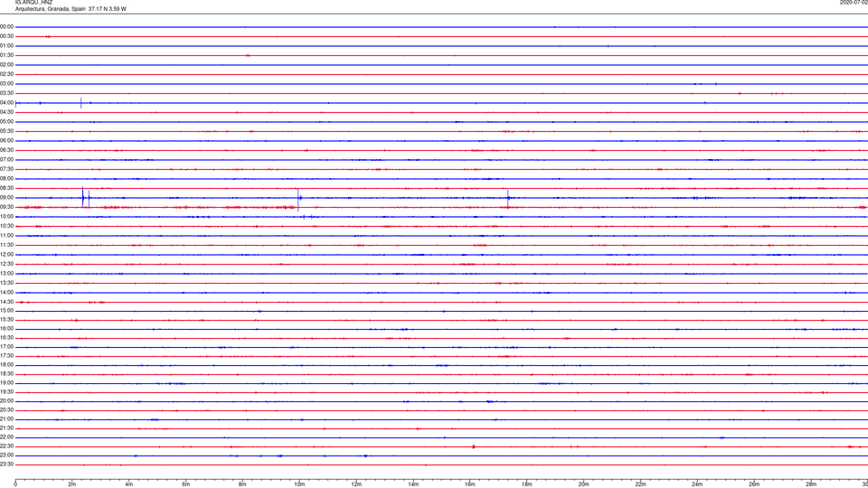Click the 18m tick on the time axis
Viewport: 868px width, 488px height.
527,484
